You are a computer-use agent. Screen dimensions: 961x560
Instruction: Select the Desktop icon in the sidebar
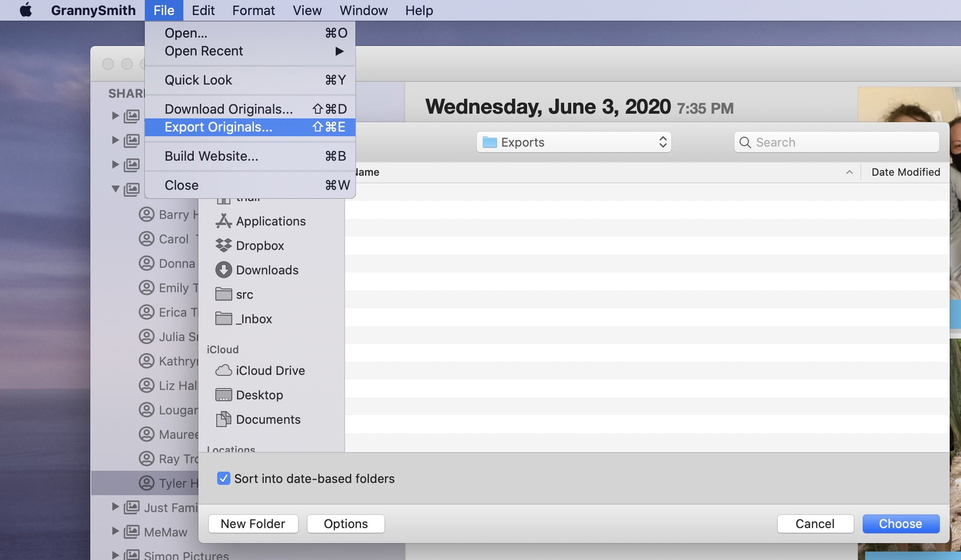tap(223, 395)
